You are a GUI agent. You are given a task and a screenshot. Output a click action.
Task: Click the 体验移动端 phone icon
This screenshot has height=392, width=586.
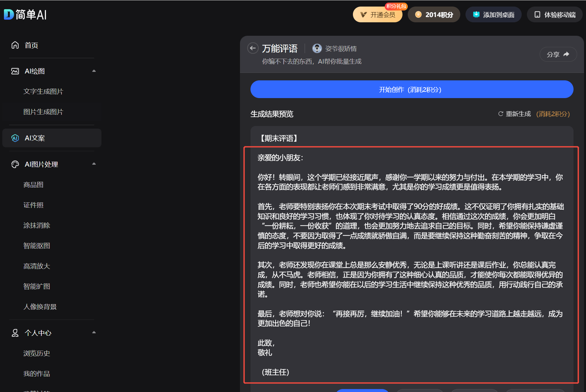(537, 15)
